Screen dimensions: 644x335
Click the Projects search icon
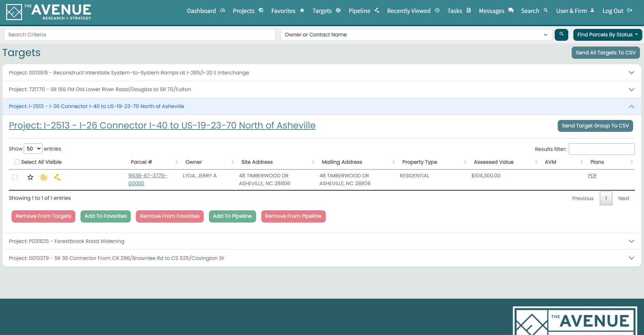point(261,11)
